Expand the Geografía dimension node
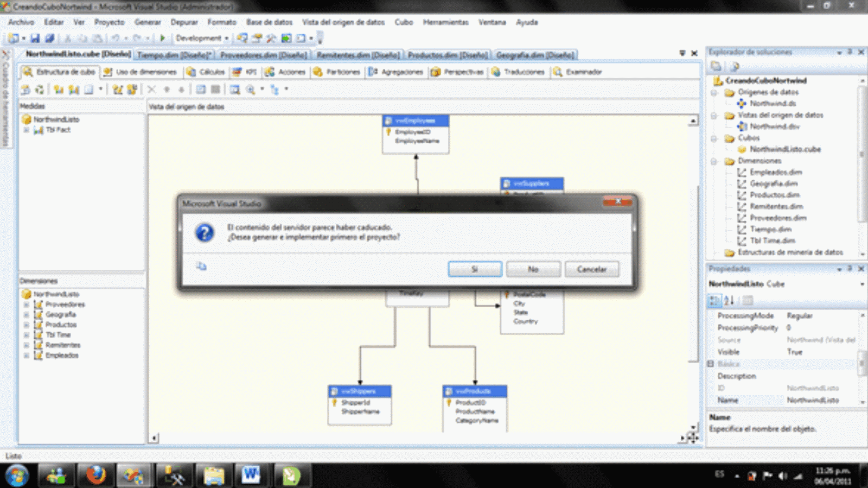868x488 pixels. point(25,315)
